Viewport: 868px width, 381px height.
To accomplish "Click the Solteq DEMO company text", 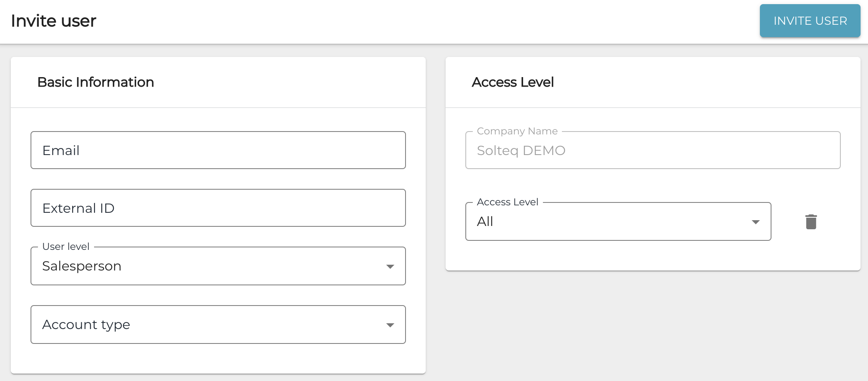I will click(521, 151).
